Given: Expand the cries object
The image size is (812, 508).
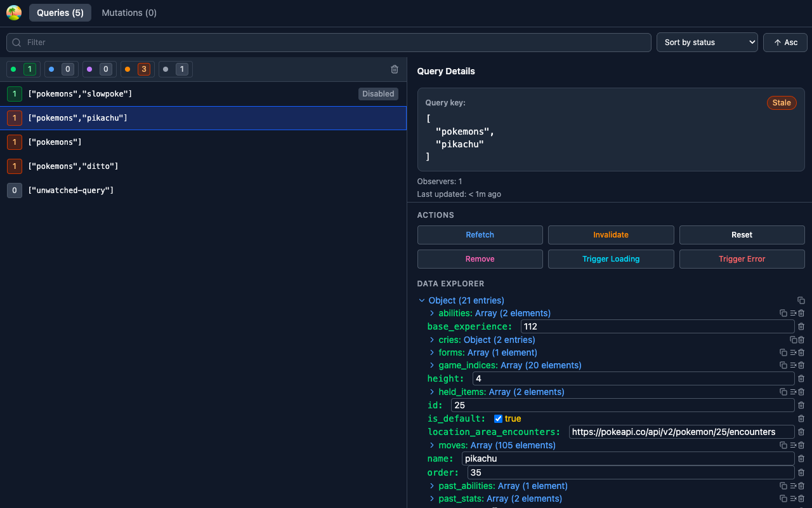Looking at the screenshot, I should tap(432, 340).
